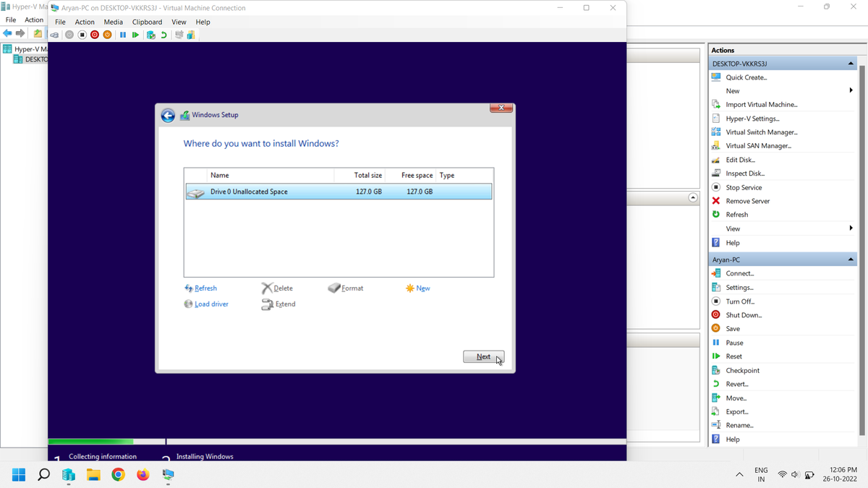Open Action menu in VM Connection
The width and height of the screenshot is (868, 488).
85,22
